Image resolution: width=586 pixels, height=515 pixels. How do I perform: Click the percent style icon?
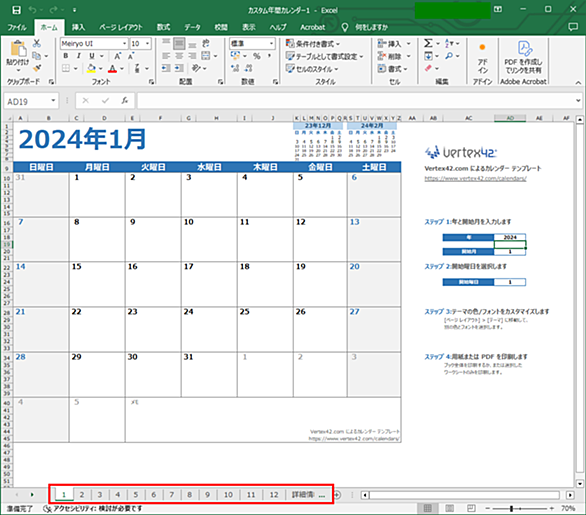(257, 56)
